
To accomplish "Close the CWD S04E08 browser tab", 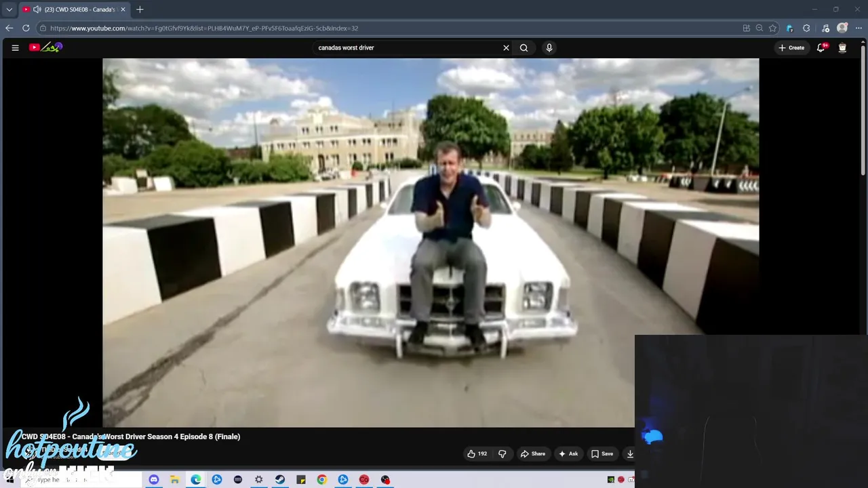I will click(123, 9).
